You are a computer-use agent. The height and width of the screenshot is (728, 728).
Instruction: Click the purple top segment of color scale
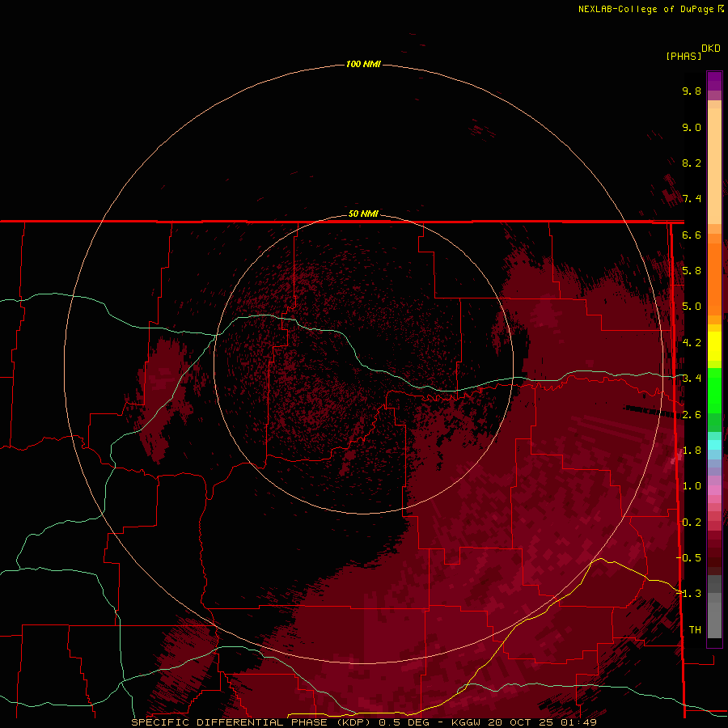coord(714,81)
